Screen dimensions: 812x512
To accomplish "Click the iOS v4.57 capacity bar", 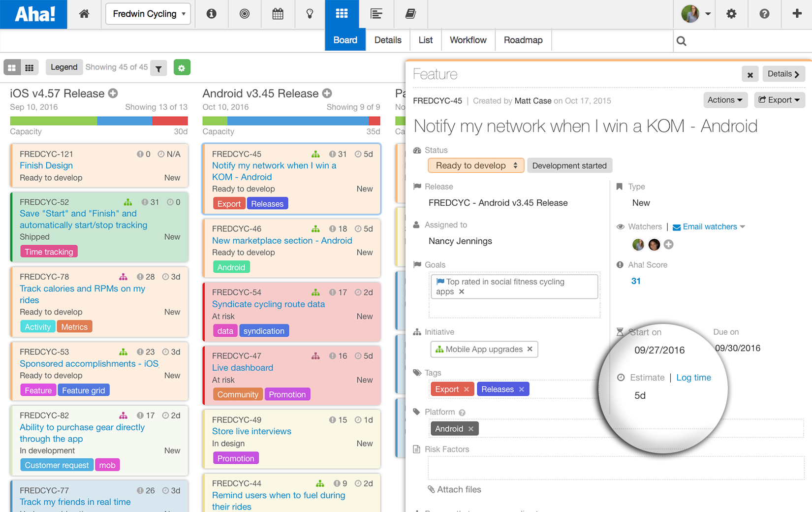I will [99, 121].
